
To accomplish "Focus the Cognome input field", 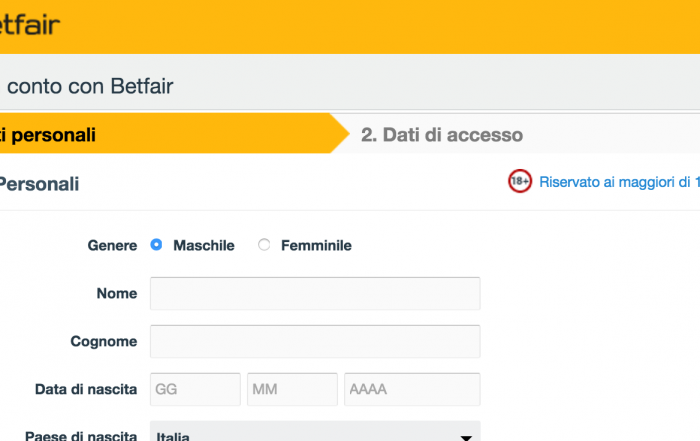I will [x=315, y=341].
